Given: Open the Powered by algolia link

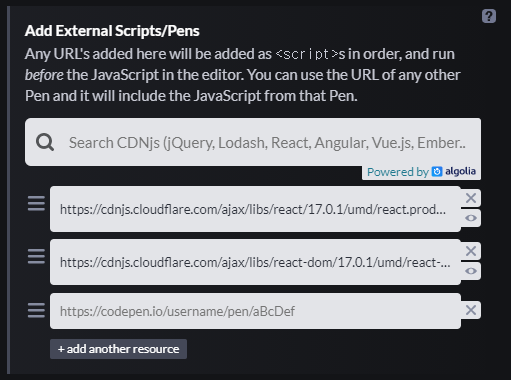Looking at the screenshot, I should click(x=421, y=172).
